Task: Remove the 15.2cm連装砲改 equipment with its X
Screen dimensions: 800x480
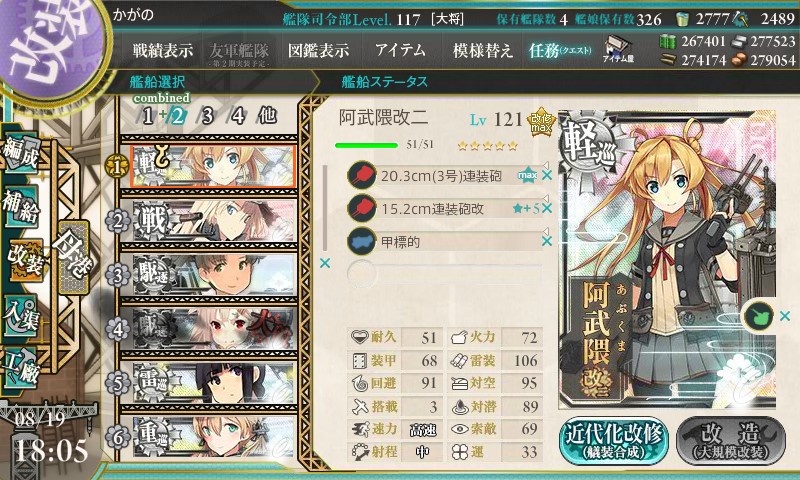Action: click(547, 209)
